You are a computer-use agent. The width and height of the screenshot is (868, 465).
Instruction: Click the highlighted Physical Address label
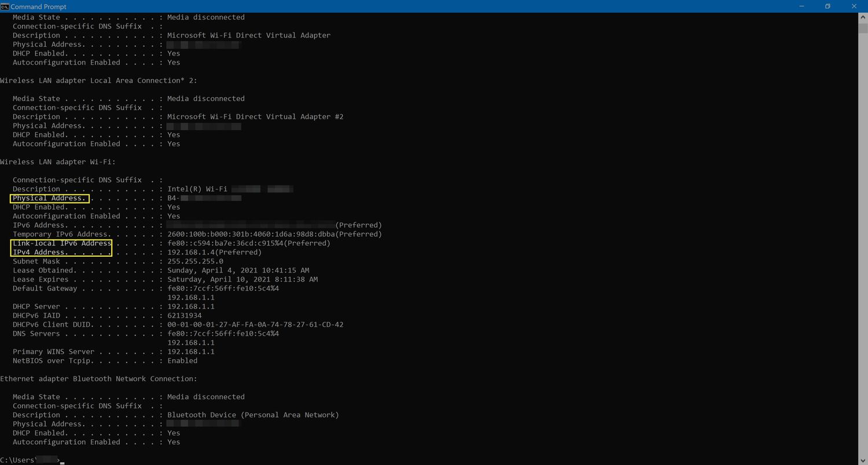tap(49, 198)
